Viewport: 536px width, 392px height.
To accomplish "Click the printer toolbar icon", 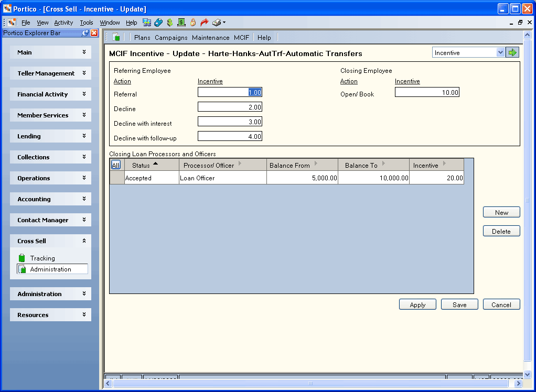I will (x=217, y=23).
